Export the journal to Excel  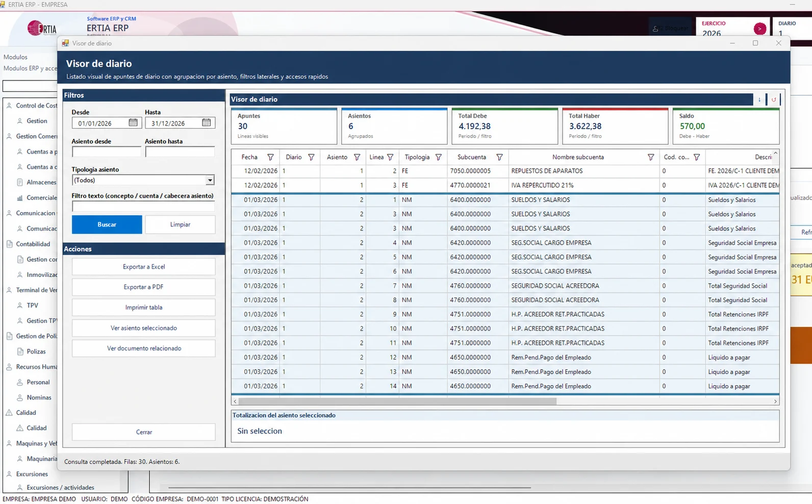144,267
